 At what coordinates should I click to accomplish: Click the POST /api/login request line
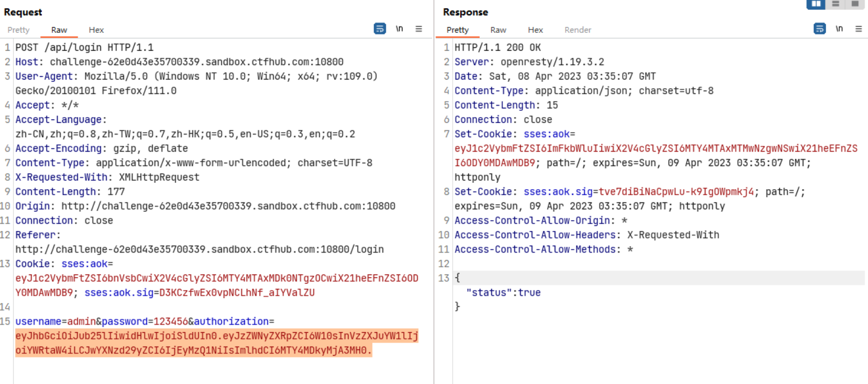84,48
